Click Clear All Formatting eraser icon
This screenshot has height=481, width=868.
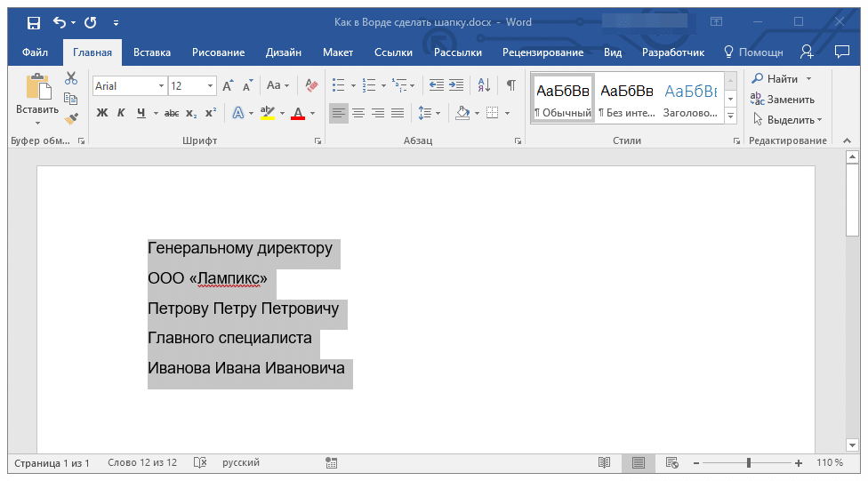(310, 85)
